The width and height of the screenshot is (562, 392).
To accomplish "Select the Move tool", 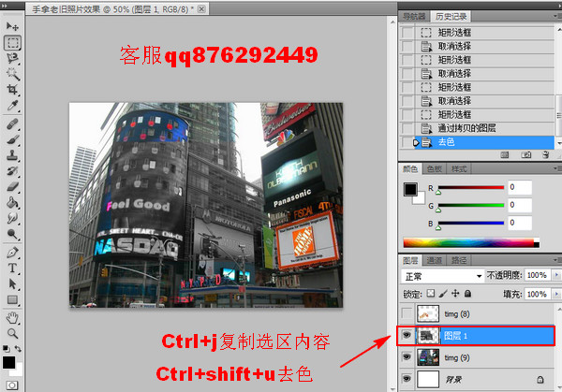I will 12,26.
